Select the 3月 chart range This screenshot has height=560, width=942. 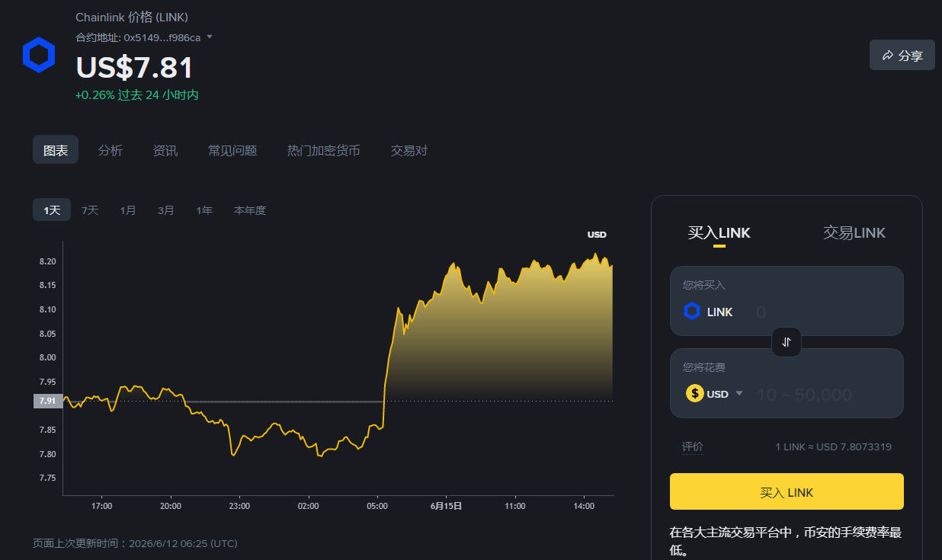(166, 210)
